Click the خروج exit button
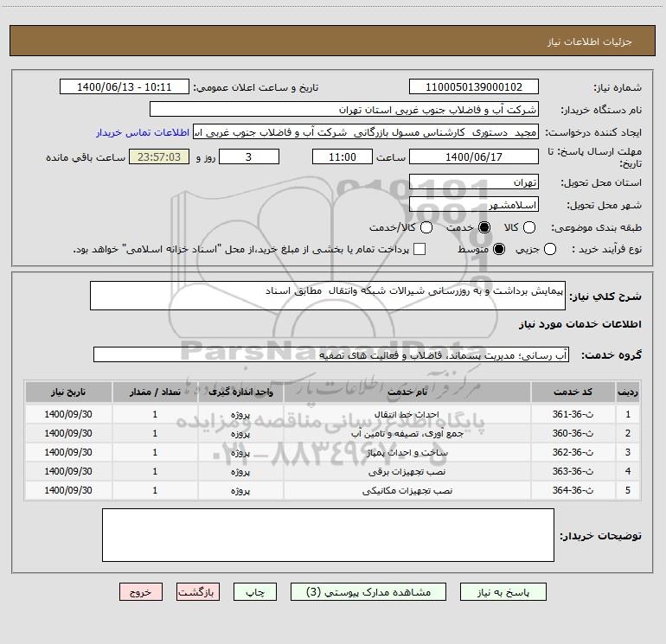The image size is (666, 644). pos(141,592)
